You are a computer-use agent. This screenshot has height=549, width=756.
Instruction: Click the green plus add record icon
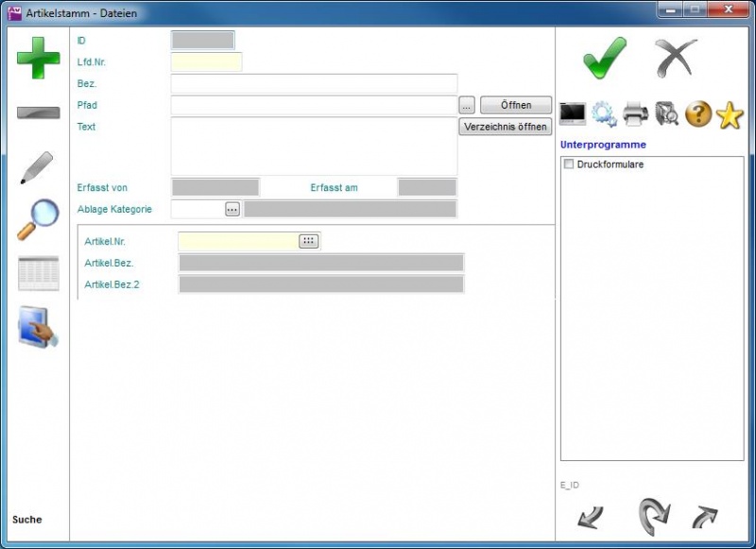tap(38, 58)
